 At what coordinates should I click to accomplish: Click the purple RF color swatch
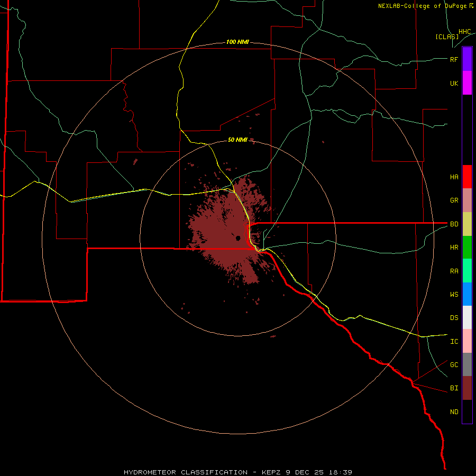click(467, 59)
